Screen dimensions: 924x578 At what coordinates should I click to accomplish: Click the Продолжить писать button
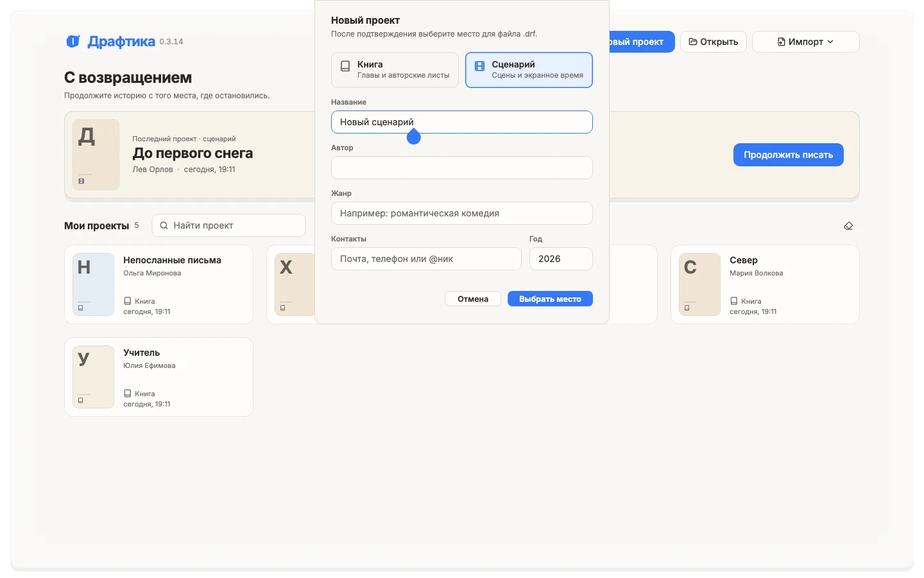788,155
